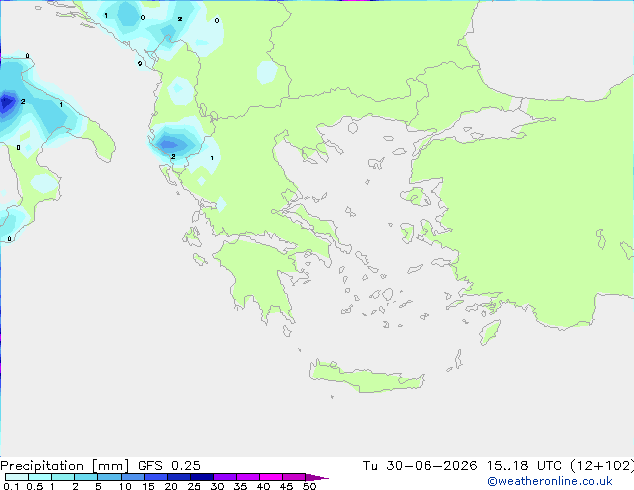
Task: Select the "50" legend scale value
Action: pyautogui.click(x=309, y=486)
